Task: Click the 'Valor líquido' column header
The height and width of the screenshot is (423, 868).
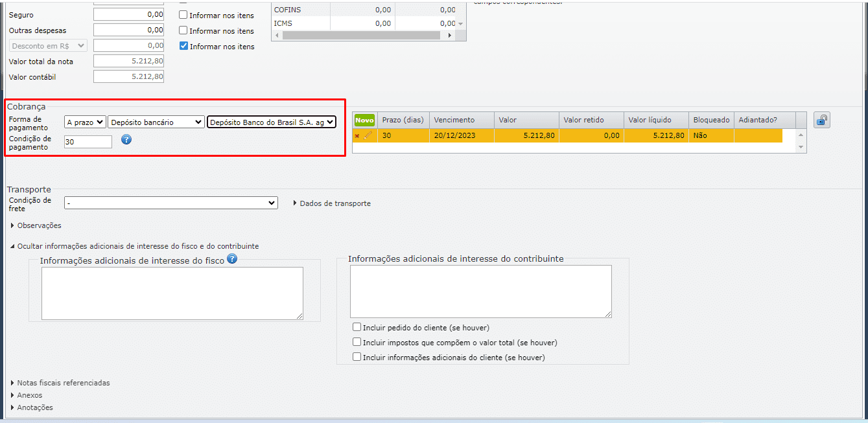Action: [656, 120]
